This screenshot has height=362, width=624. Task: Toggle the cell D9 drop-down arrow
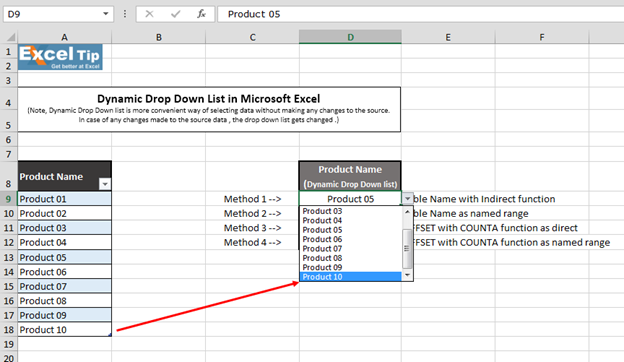[x=408, y=198]
